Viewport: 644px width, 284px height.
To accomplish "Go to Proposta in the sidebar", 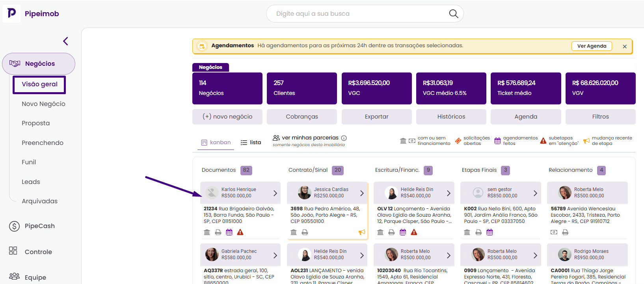I will 35,123.
